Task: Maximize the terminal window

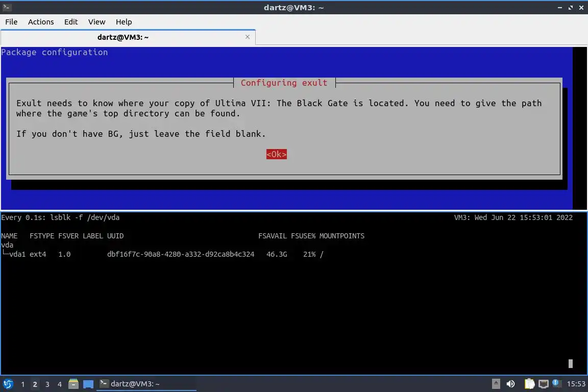Action: click(570, 8)
